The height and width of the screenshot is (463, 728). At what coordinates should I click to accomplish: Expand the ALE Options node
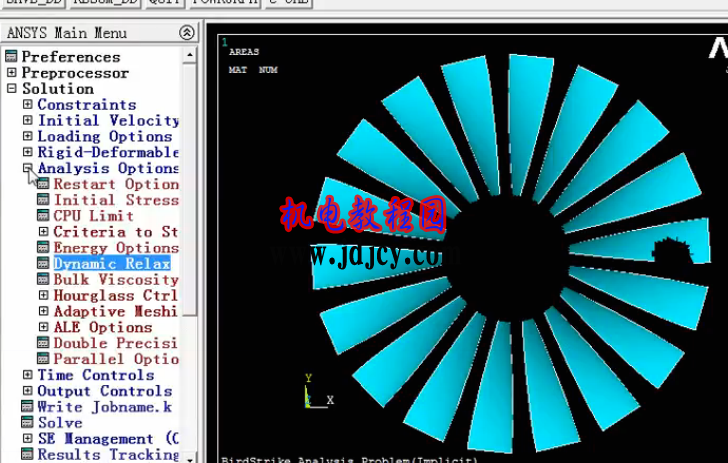(x=43, y=327)
